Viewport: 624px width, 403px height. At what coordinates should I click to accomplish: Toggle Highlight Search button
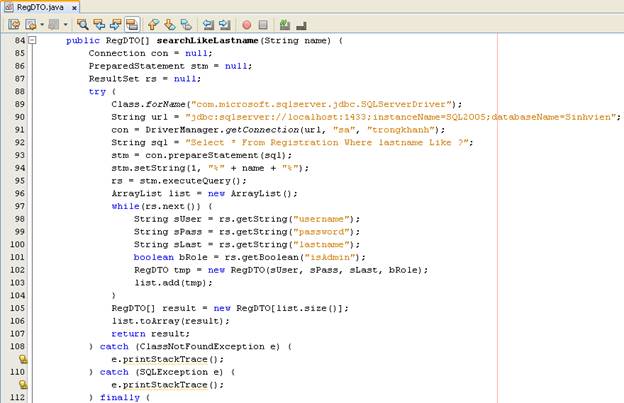132,25
